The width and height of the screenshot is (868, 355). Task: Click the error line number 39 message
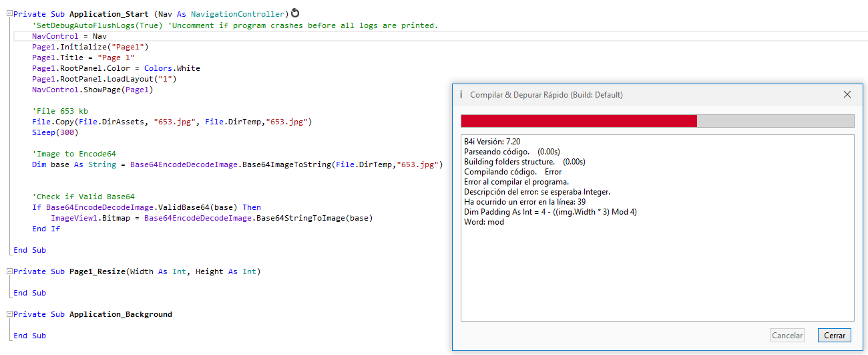[525, 202]
